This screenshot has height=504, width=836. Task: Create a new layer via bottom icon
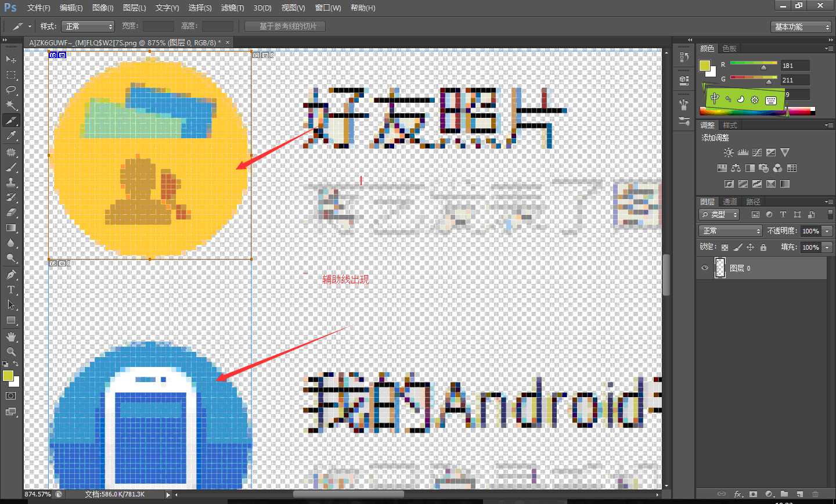tap(799, 494)
